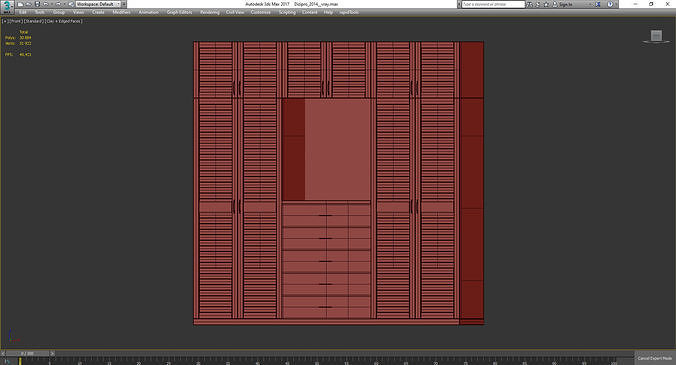Click the frame 50 mark on the track bar
The height and width of the screenshot is (365, 676).
[x=316, y=362]
